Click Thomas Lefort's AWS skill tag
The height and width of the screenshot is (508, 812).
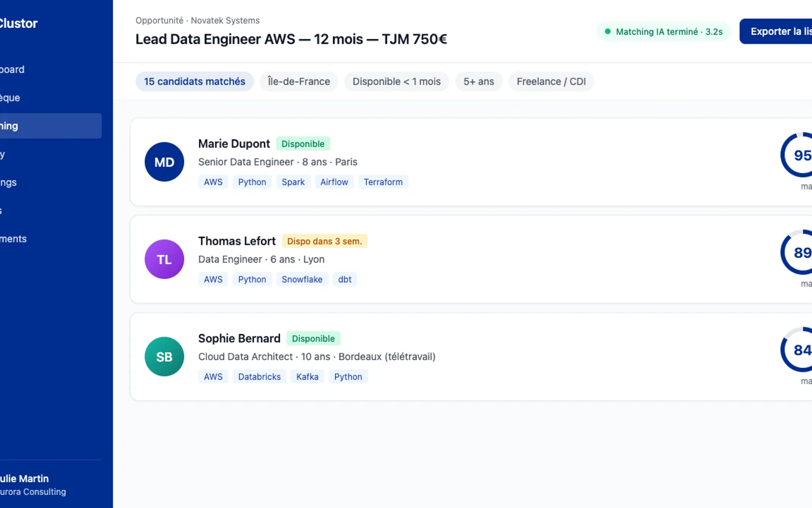click(213, 279)
